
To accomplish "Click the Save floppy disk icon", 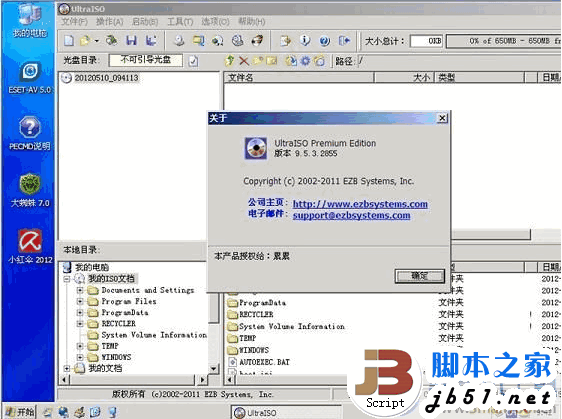I will pos(131,41).
